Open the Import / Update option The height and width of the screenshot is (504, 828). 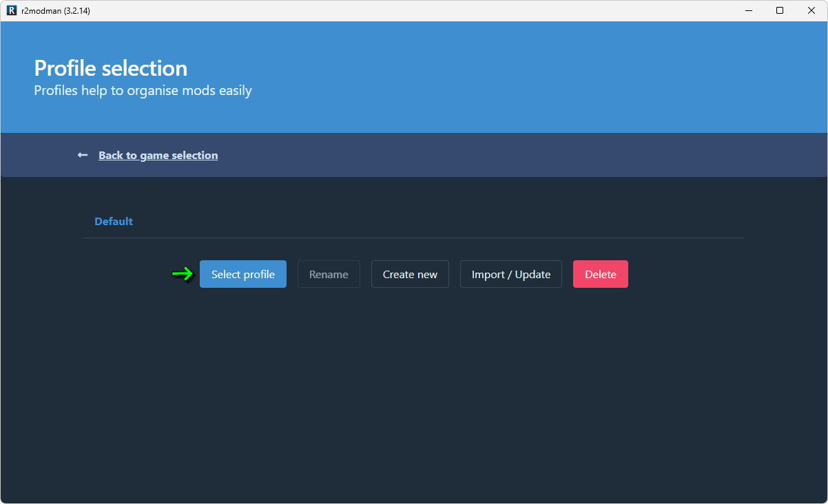coord(510,274)
